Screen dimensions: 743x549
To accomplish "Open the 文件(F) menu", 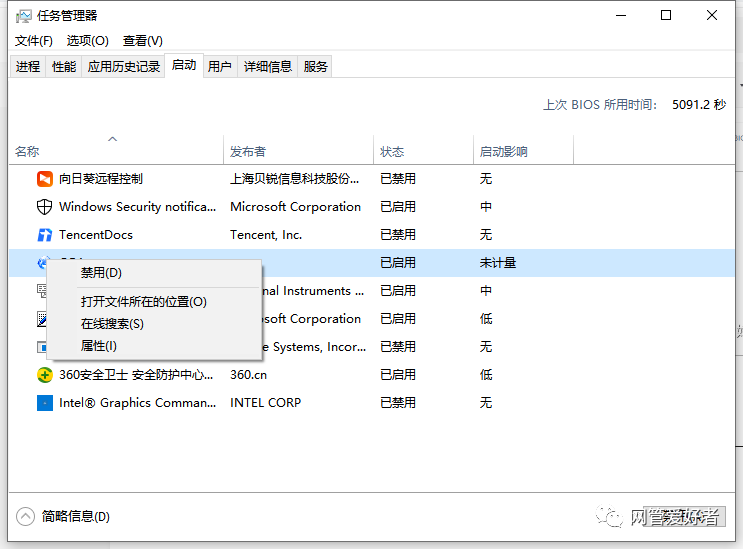I will (x=33, y=41).
